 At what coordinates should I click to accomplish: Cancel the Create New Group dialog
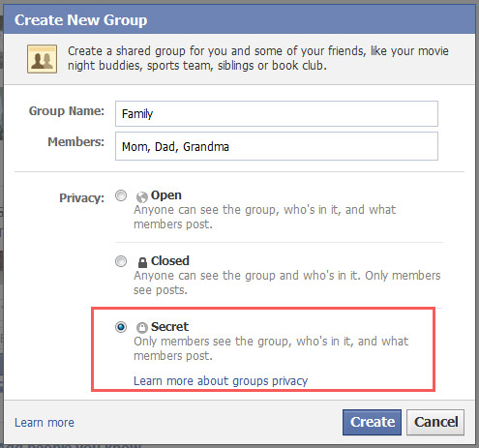[x=435, y=422]
